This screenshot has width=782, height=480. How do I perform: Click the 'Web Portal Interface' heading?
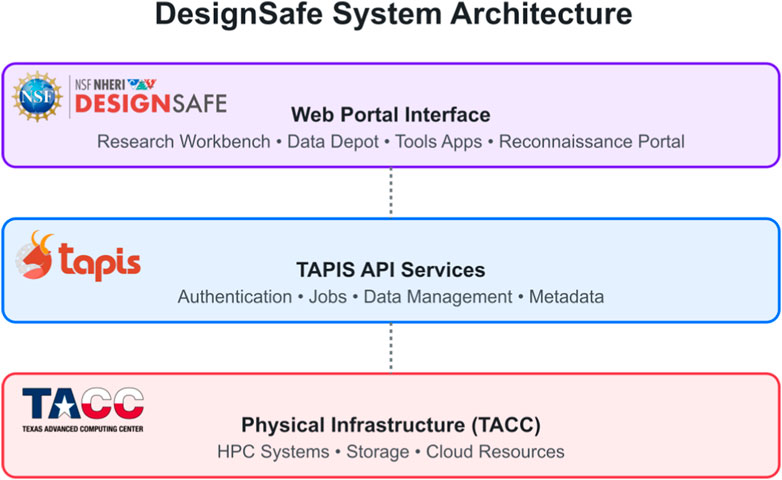tap(391, 115)
